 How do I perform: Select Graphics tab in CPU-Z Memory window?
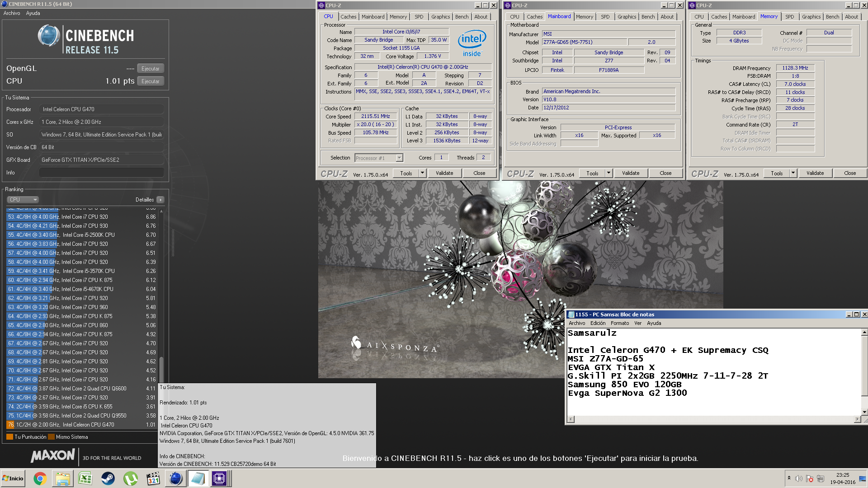(811, 17)
